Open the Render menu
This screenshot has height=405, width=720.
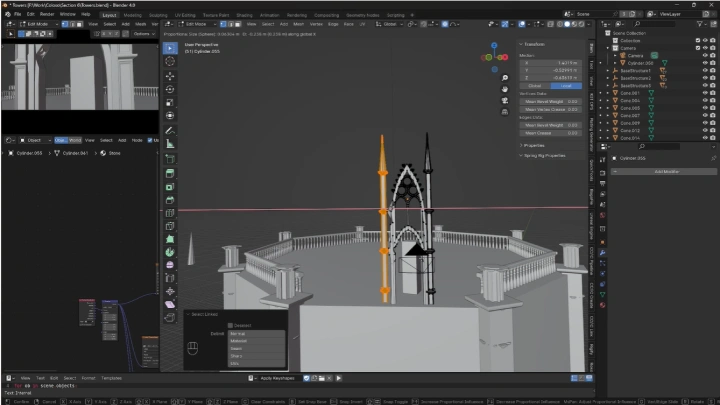point(47,14)
